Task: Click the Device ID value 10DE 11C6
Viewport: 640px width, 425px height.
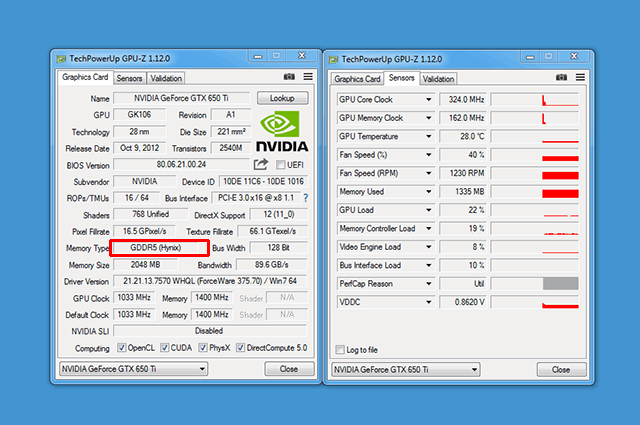Action: (263, 181)
